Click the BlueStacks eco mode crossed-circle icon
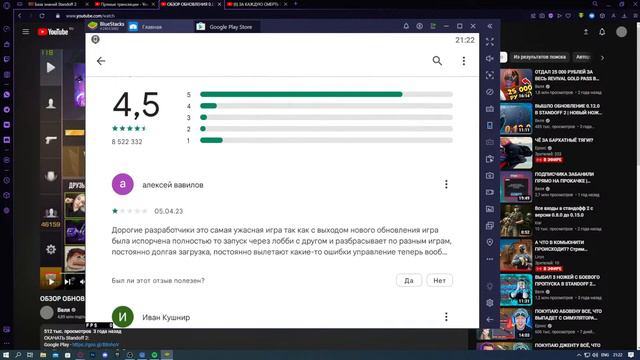 (x=490, y=92)
